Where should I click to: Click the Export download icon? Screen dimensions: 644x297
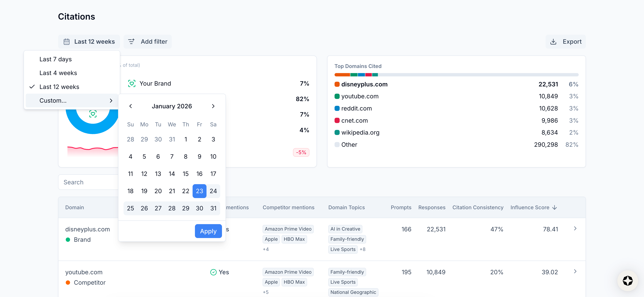click(x=553, y=42)
